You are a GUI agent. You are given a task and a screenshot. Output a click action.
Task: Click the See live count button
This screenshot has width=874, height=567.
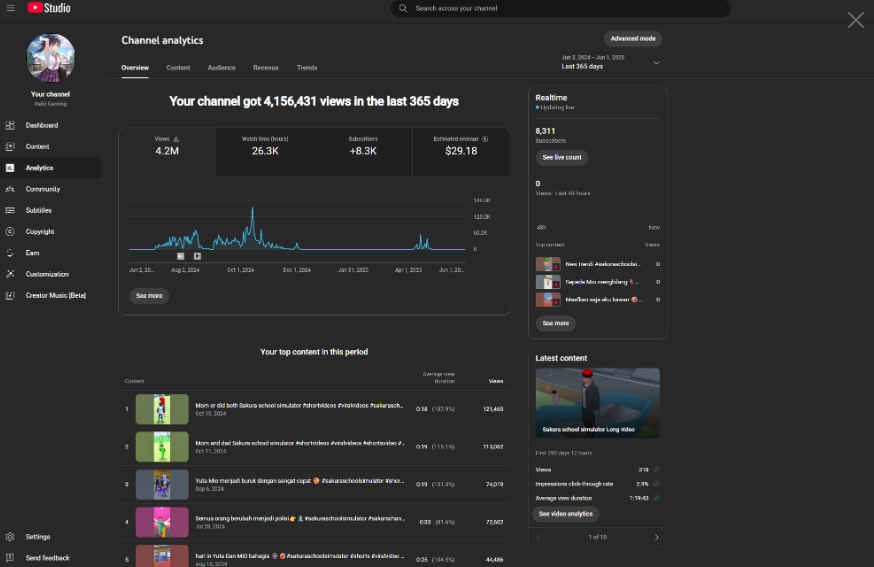point(561,157)
